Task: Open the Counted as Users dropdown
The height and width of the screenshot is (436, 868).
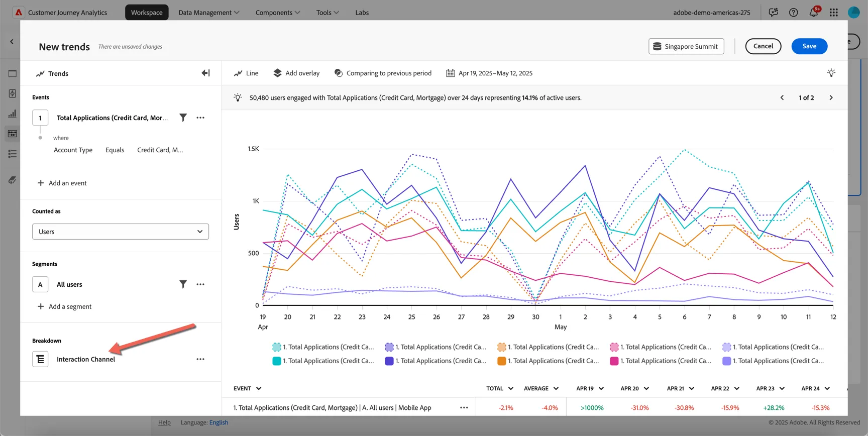Action: click(x=121, y=232)
